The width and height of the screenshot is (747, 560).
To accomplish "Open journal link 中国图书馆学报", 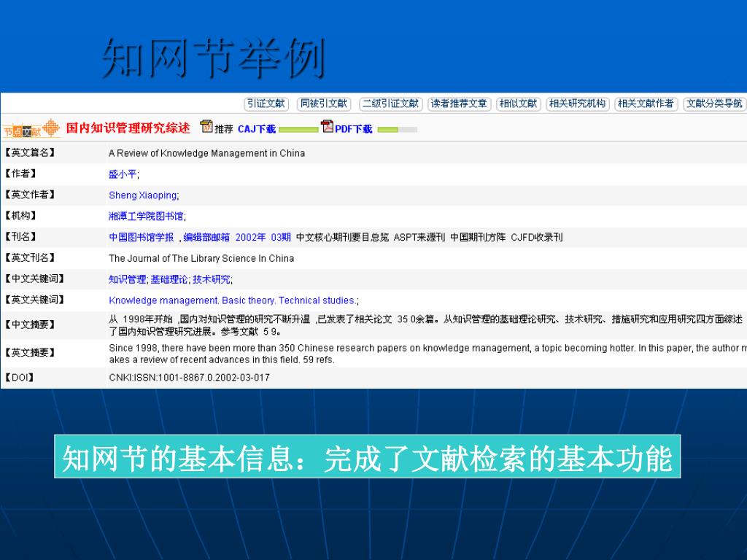I will [x=142, y=237].
